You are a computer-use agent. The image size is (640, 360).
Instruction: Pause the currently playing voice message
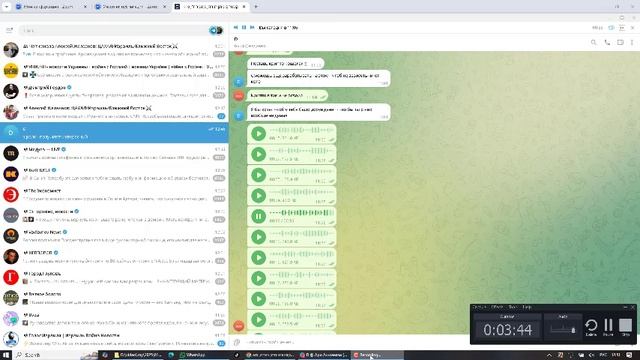(x=258, y=216)
